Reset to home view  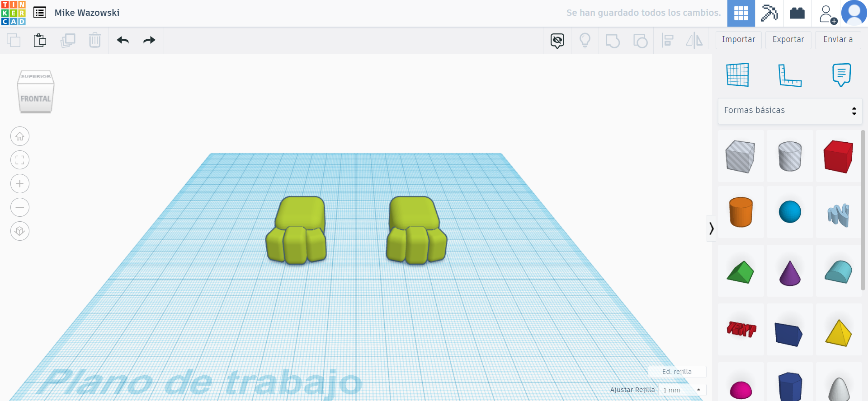(x=20, y=136)
